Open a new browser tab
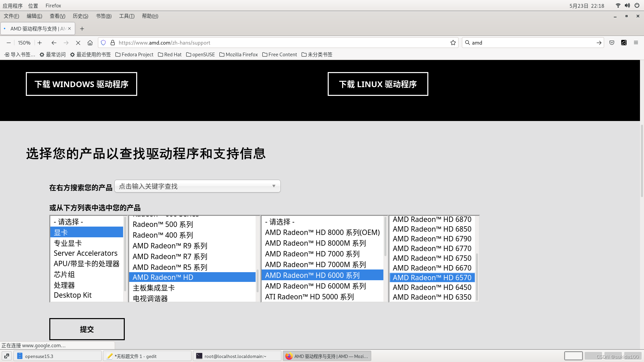This screenshot has height=362, width=644. point(82,29)
